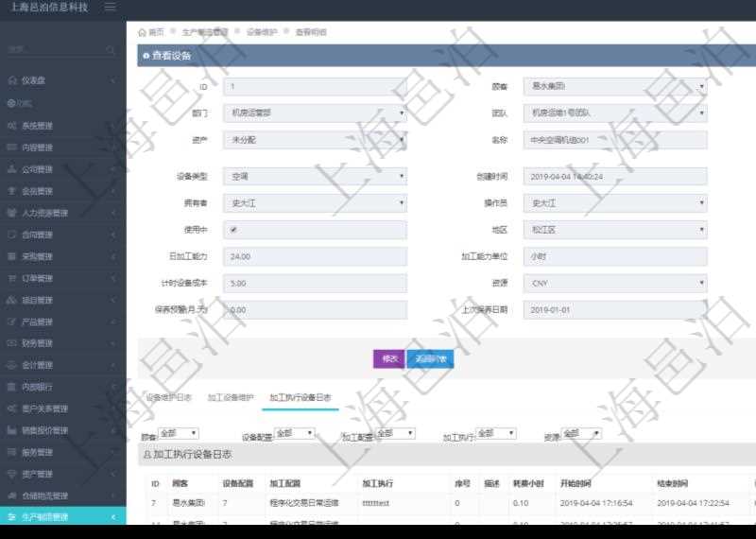Toggle the 使用中 checkbox

tap(233, 230)
